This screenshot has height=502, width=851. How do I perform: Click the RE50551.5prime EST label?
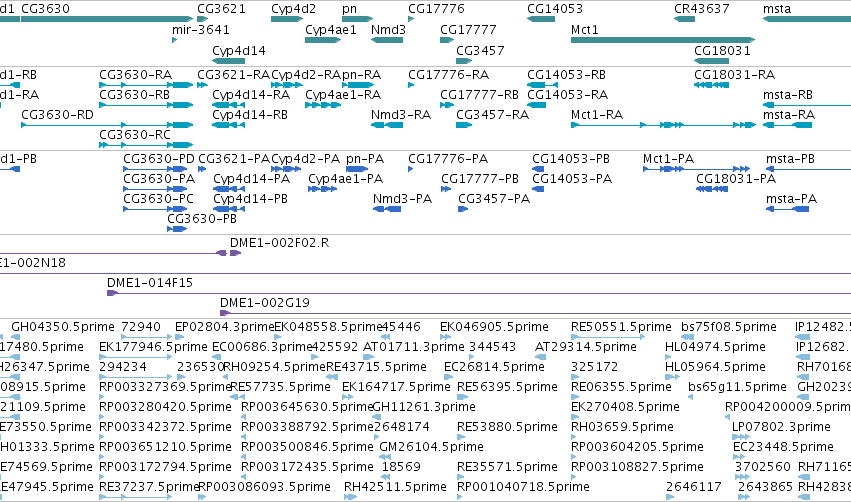pos(621,327)
